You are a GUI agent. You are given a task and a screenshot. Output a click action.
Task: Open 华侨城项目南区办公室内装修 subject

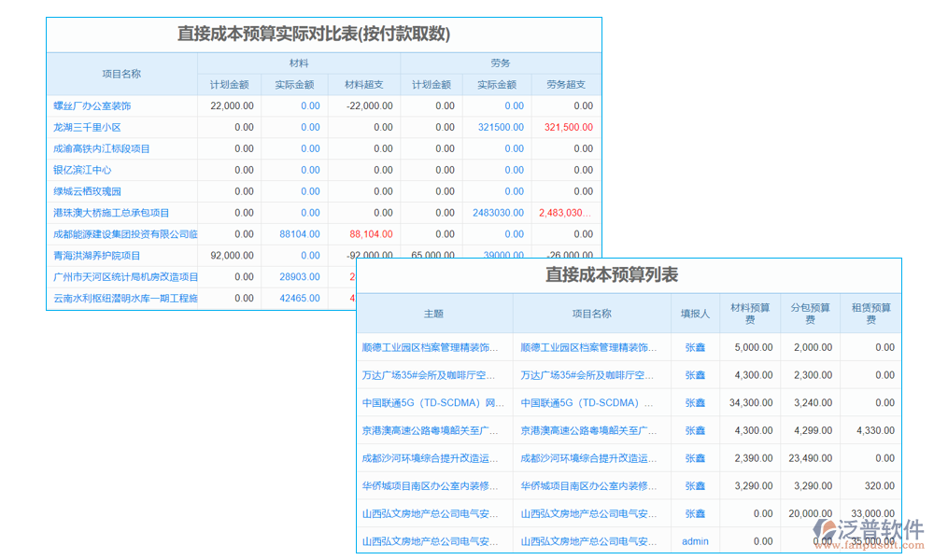point(432,485)
